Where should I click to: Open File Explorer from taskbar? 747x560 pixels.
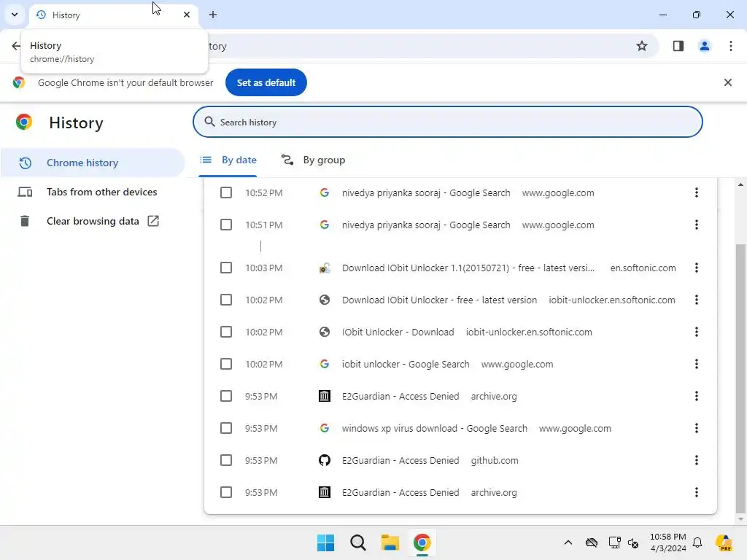click(x=390, y=542)
